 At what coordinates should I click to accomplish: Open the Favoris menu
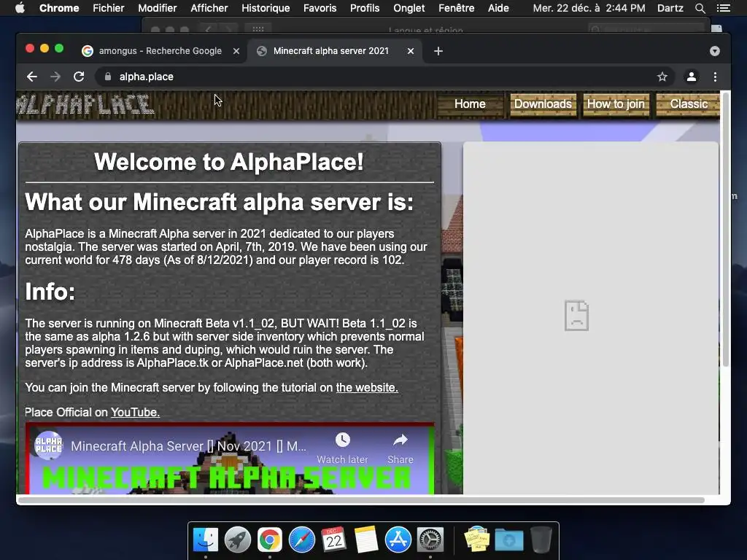point(320,8)
